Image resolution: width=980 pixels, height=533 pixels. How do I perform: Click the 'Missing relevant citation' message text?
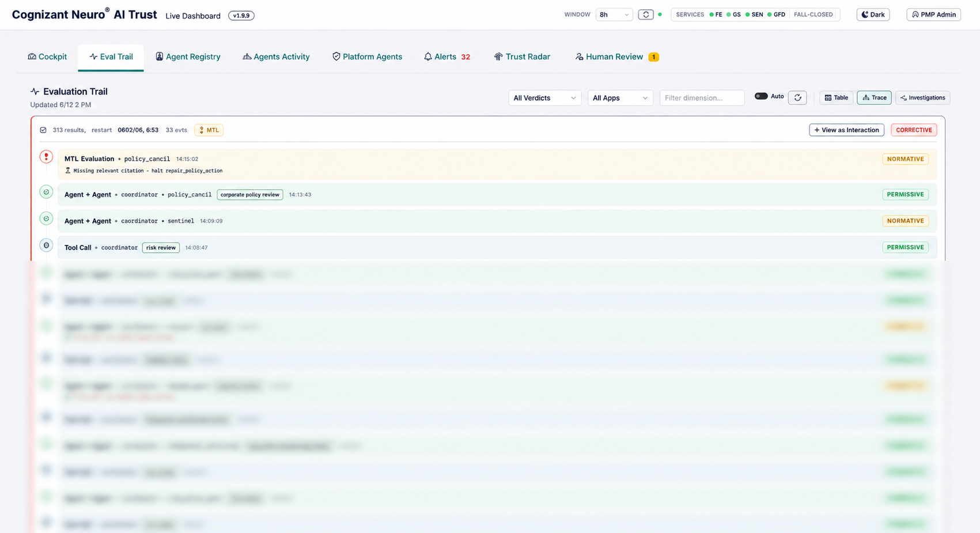(x=108, y=171)
